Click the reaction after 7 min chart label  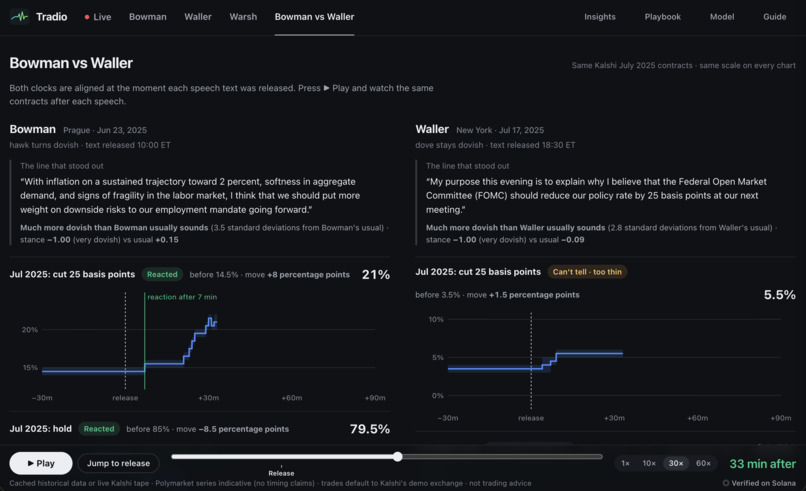[182, 297]
